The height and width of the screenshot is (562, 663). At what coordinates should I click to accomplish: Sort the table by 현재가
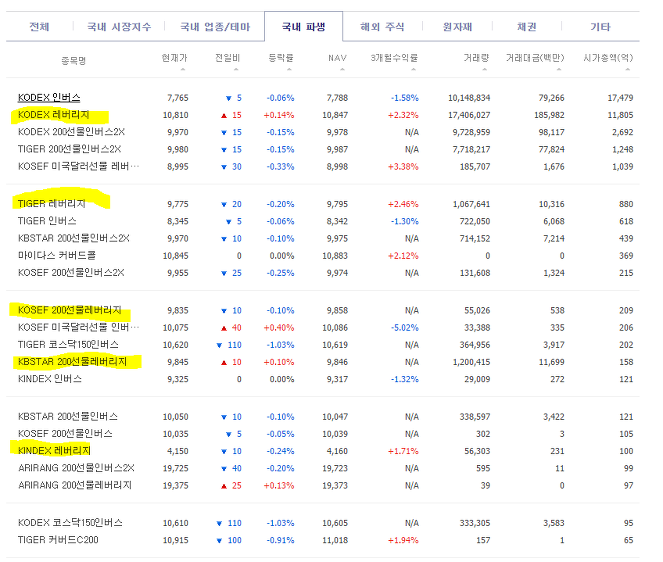[174, 58]
